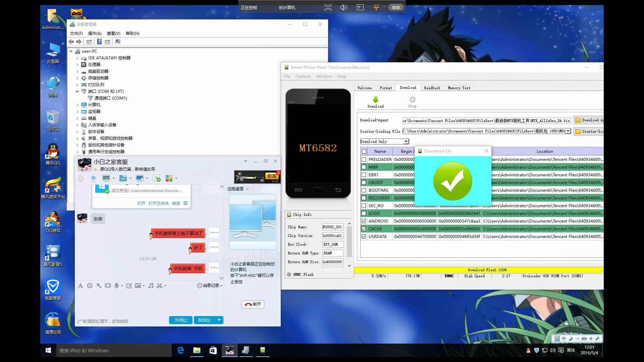
Task: Toggle the BOOTIMG checkbox
Action: coord(364,190)
